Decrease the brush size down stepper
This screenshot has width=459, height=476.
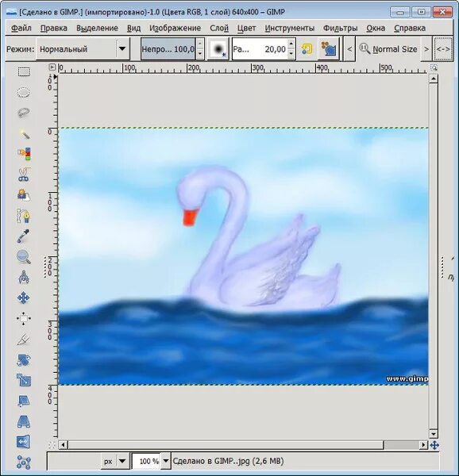click(x=291, y=54)
